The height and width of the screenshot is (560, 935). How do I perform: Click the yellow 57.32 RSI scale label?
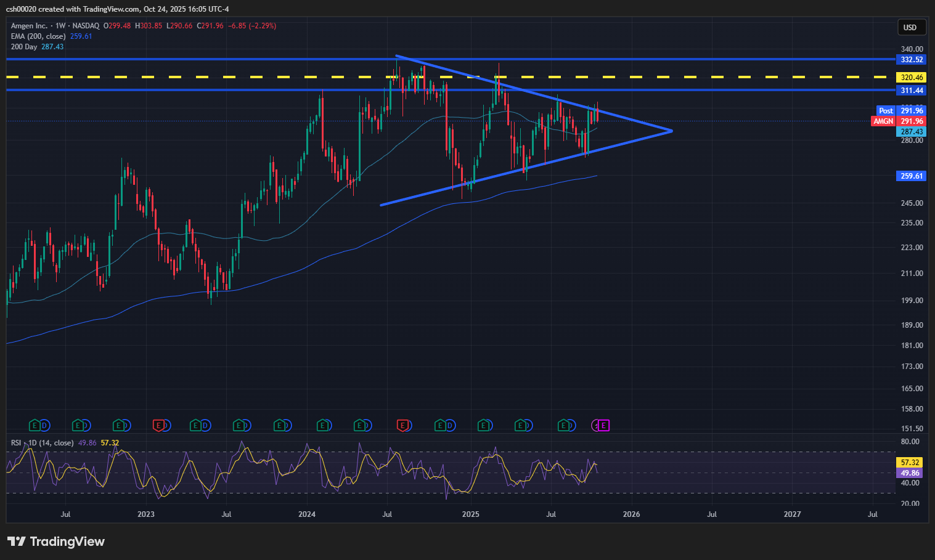click(x=910, y=462)
